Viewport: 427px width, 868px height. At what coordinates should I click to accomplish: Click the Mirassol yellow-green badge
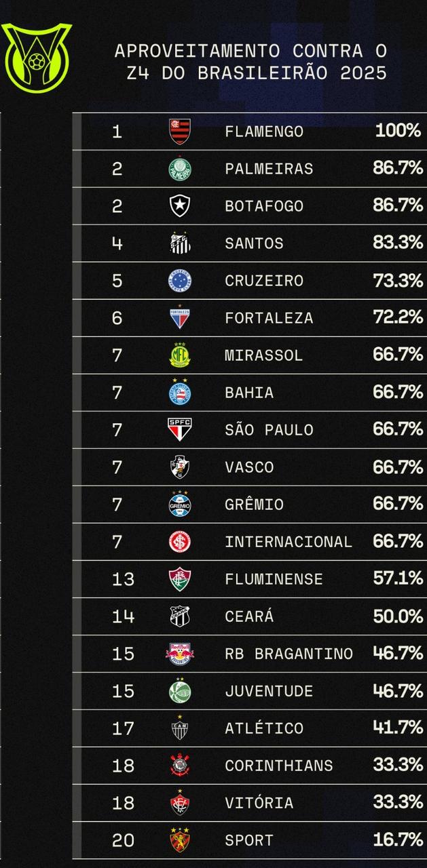tap(180, 355)
